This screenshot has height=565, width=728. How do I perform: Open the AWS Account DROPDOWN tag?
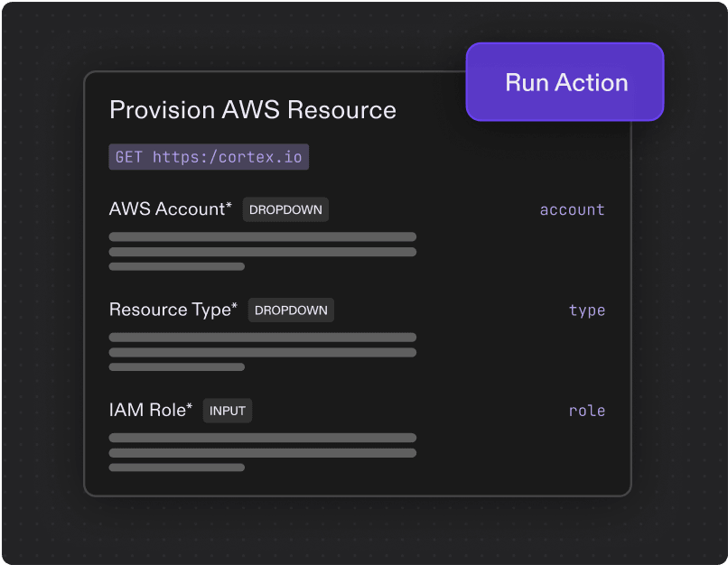click(285, 209)
